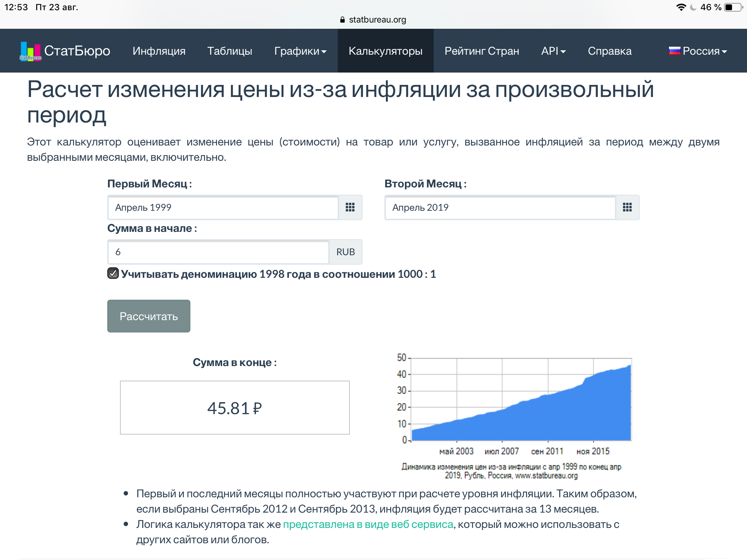
Task: Open Рейтинг Стран page
Action: 482,51
